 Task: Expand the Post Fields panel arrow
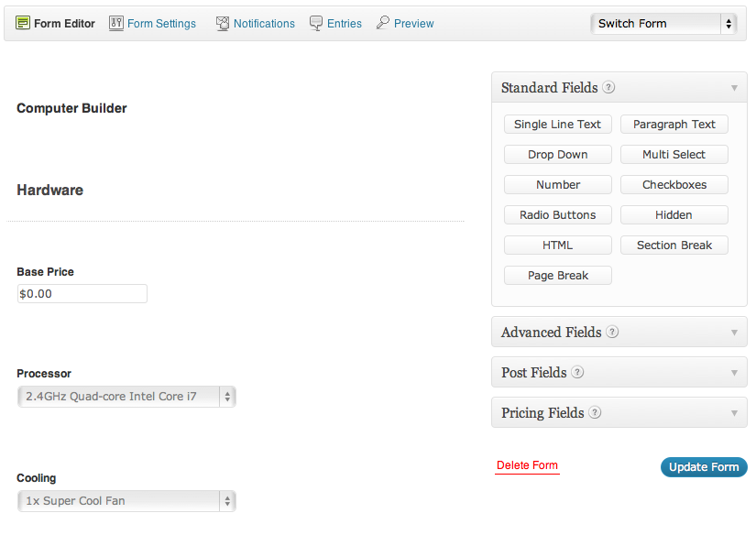734,373
